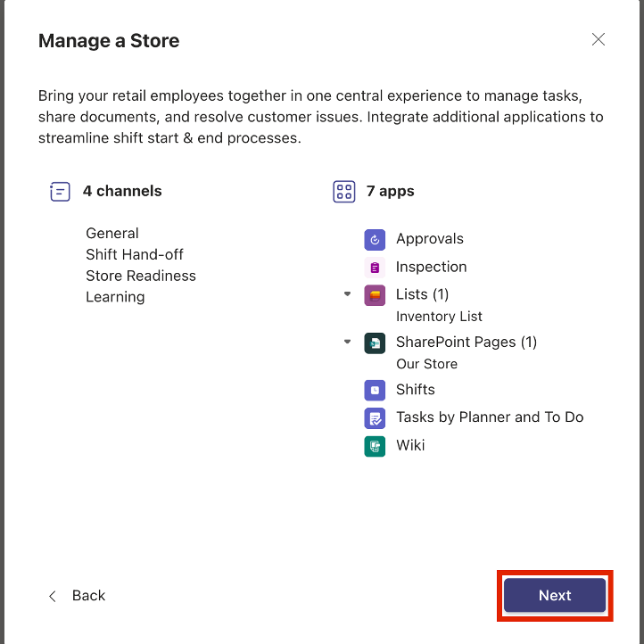The image size is (644, 644).
Task: Close the Manage a Store dialog
Action: click(x=598, y=39)
